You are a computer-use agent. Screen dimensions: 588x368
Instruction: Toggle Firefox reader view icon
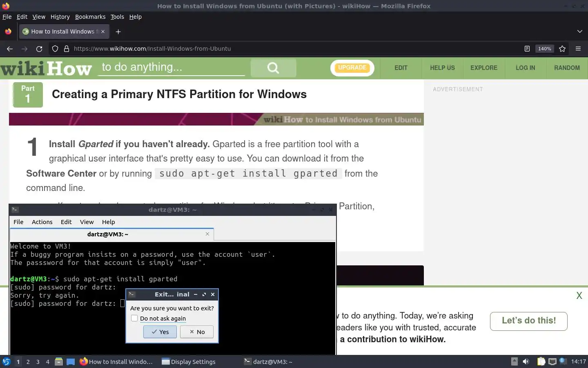tap(527, 49)
